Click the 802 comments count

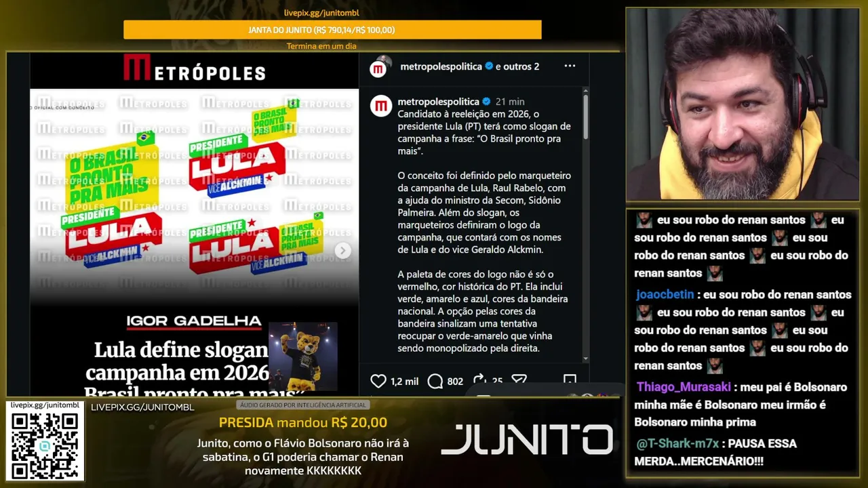coord(455,382)
